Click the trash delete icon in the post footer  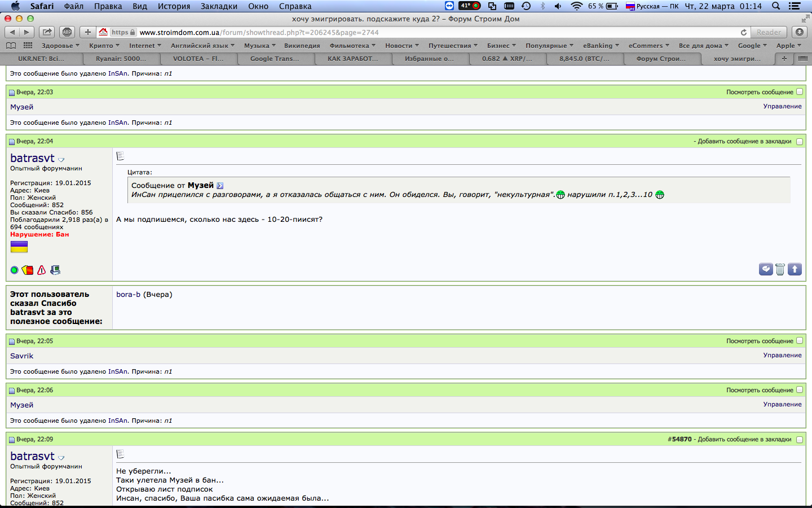[780, 269]
